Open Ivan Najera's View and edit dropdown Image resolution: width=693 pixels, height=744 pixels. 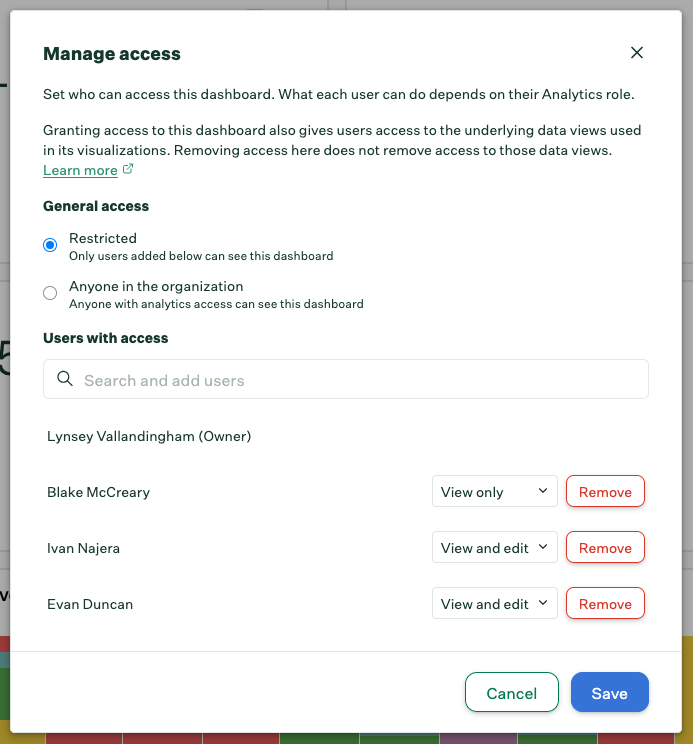pos(494,547)
